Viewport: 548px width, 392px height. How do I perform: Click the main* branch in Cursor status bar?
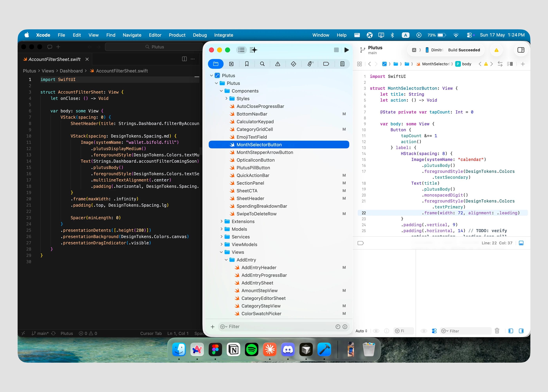tap(40, 333)
